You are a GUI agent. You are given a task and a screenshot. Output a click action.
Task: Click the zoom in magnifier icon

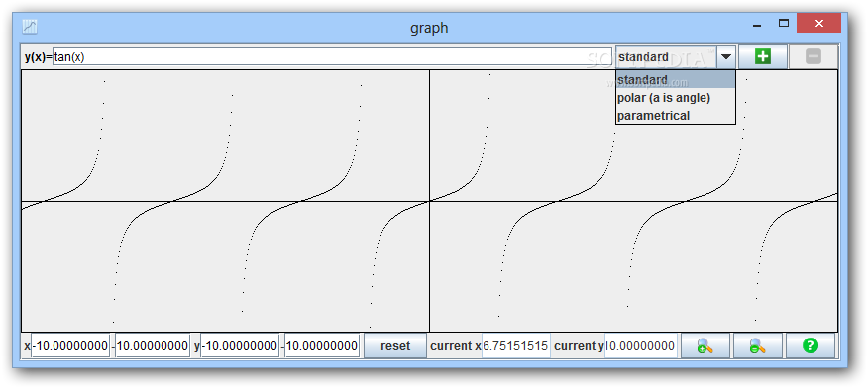(705, 346)
